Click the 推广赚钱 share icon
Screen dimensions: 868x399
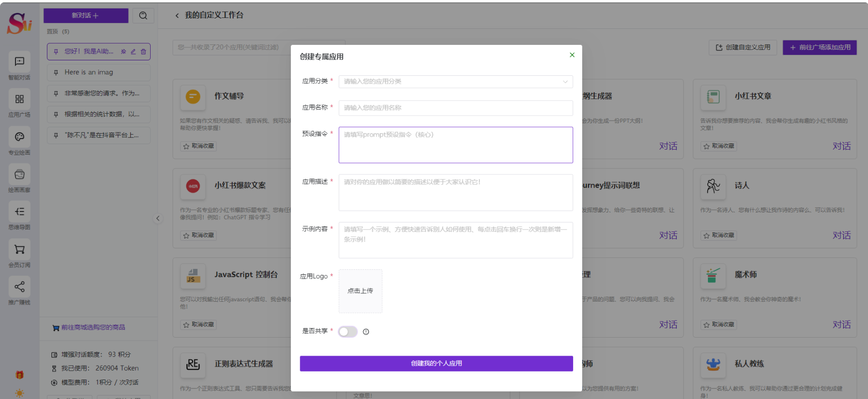tap(19, 287)
